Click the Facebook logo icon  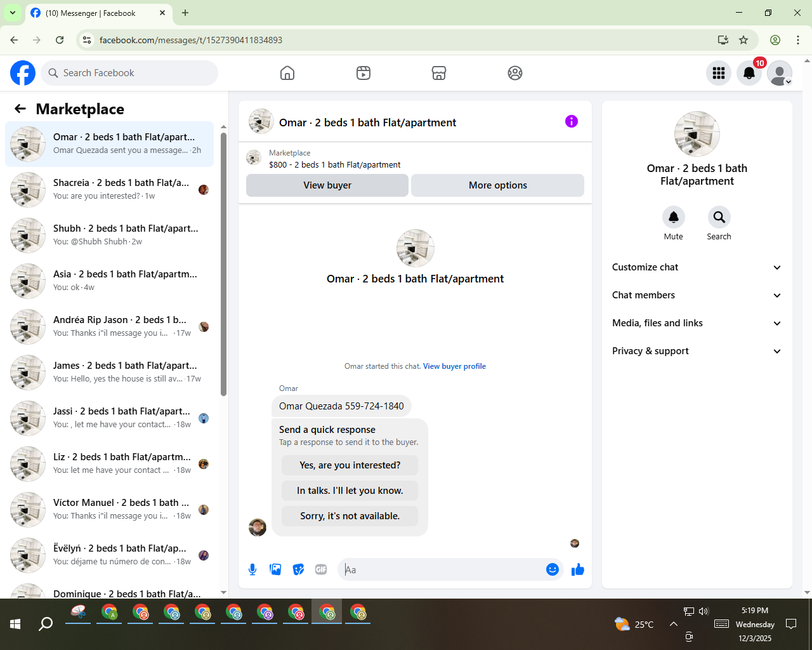coord(23,73)
